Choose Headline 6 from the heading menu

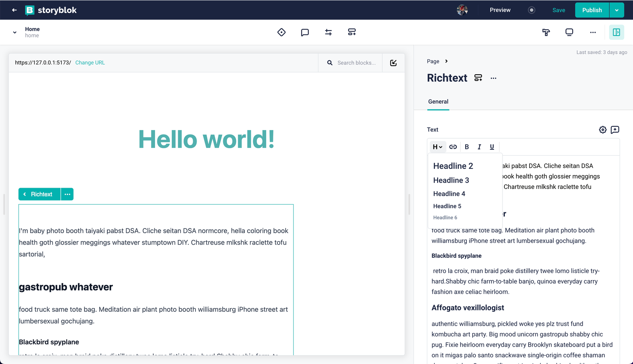(445, 217)
